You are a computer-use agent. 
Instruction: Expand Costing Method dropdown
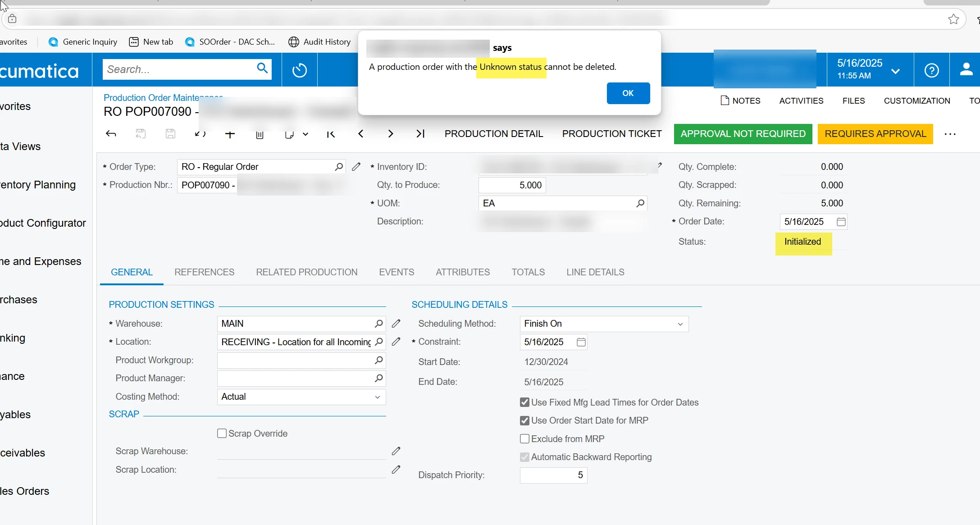click(301, 397)
